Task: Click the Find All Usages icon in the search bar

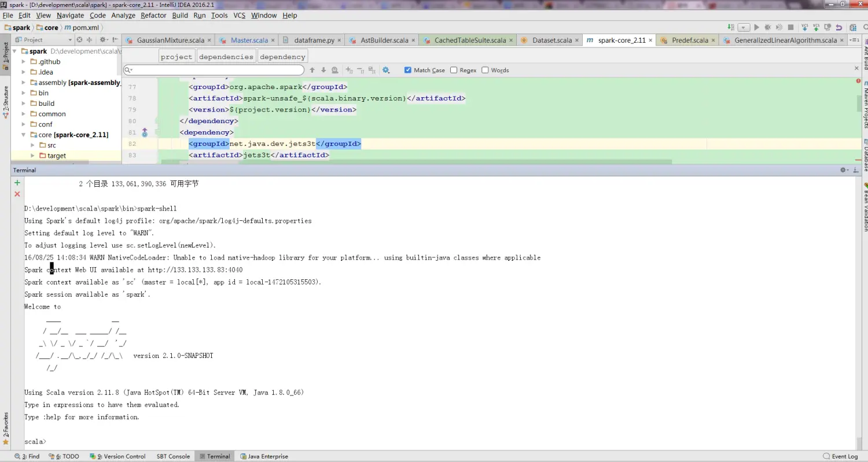Action: tap(334, 70)
